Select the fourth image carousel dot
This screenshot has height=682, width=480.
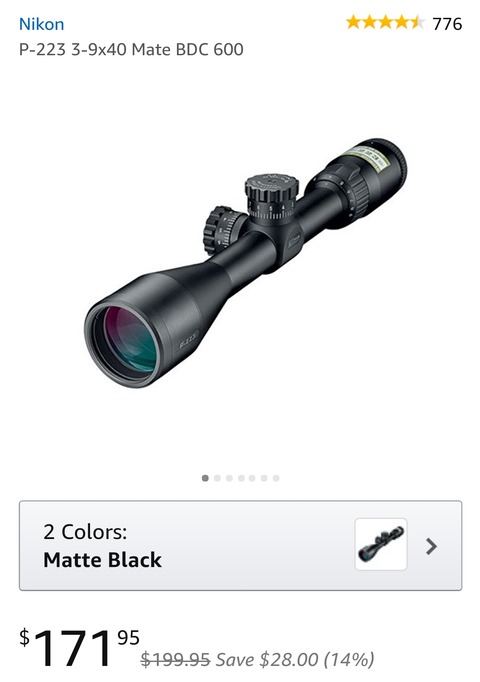click(x=240, y=478)
